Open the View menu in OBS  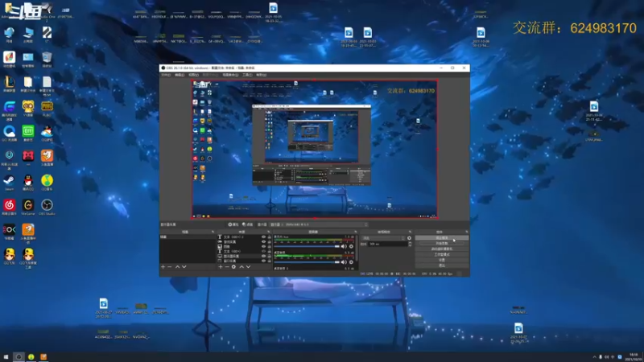pyautogui.click(x=193, y=75)
